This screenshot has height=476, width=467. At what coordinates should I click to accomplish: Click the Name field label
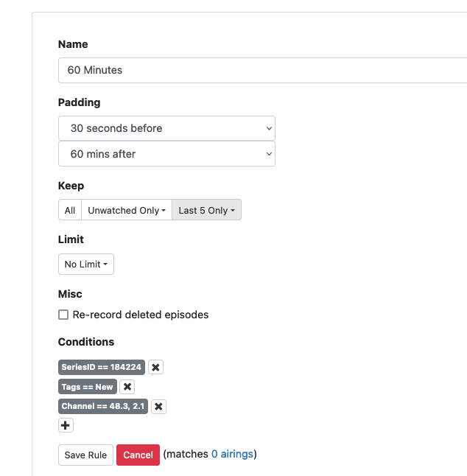[x=73, y=44]
